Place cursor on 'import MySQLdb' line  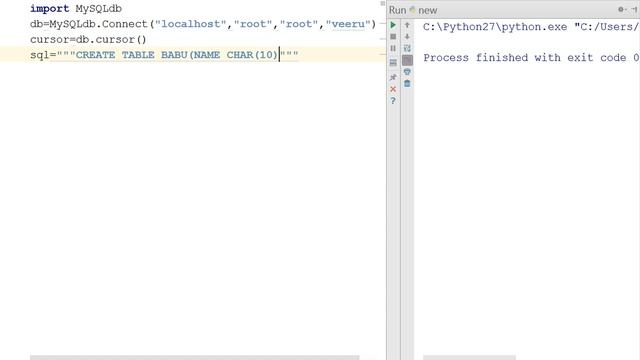(x=76, y=9)
